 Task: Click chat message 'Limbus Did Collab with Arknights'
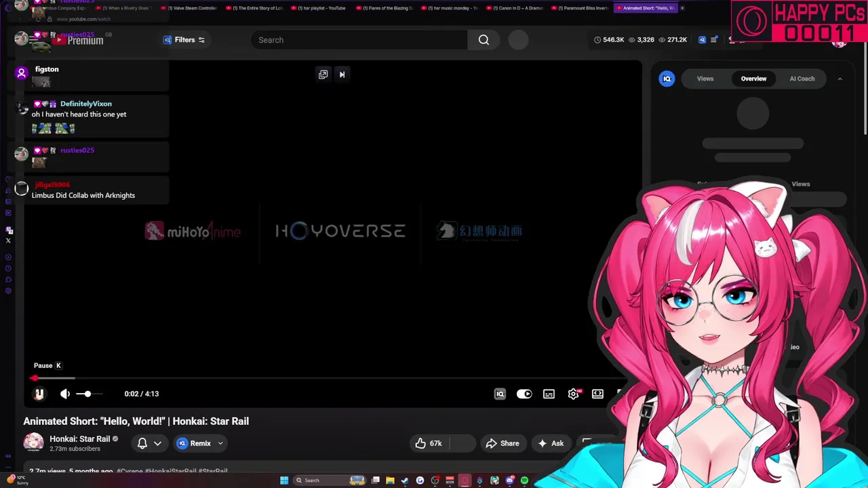pyautogui.click(x=83, y=195)
